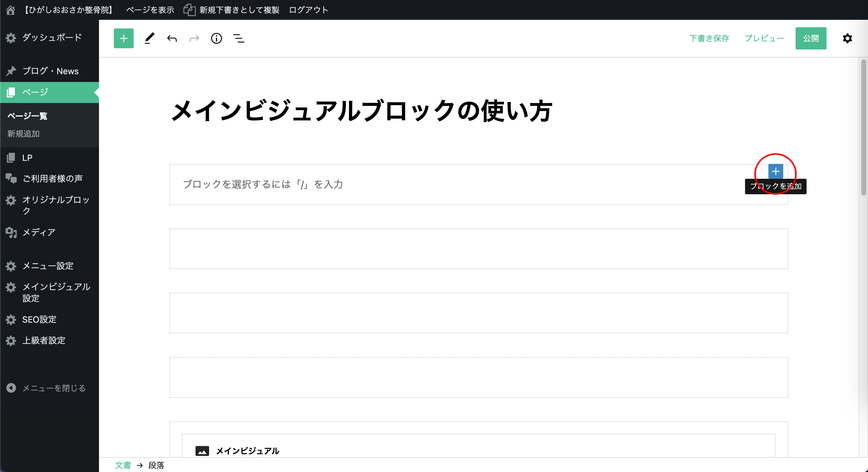868x472 pixels.
Task: Click the 文書 breadcrumb link
Action: (x=122, y=465)
